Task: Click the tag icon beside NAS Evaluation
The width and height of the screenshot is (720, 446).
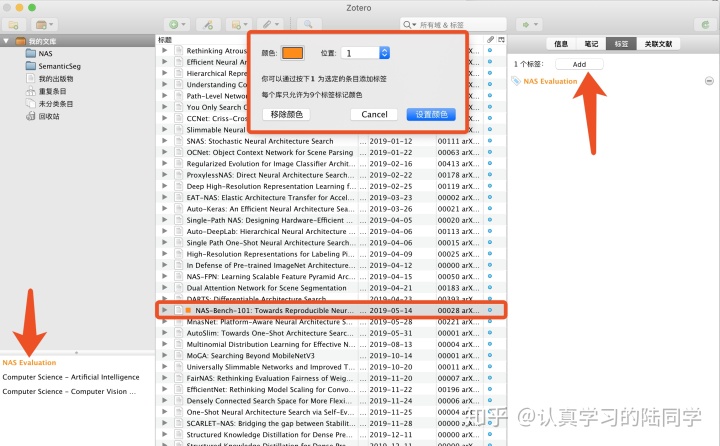Action: point(516,81)
